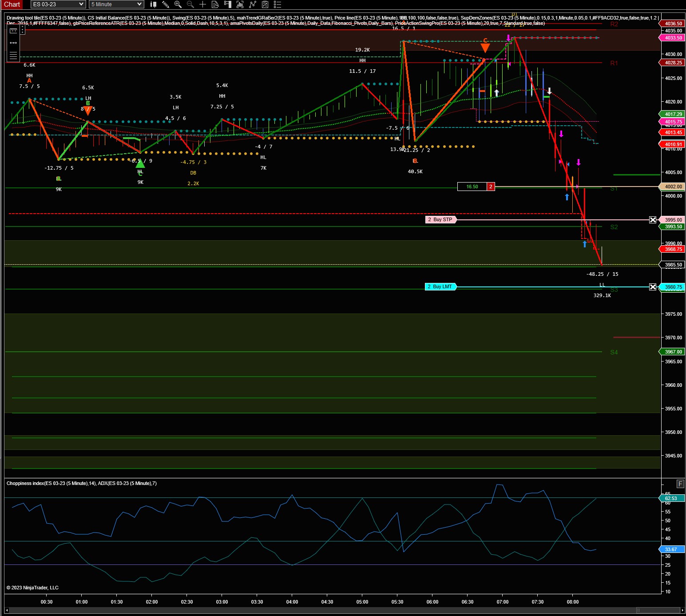Click the zoom in magnifier
Image resolution: width=686 pixels, height=616 pixels.
[178, 4]
